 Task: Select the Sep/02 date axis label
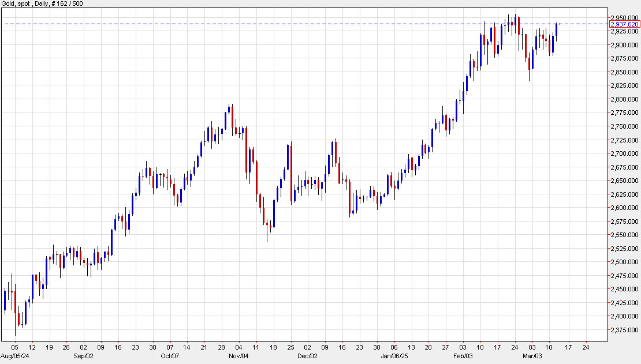pos(83,356)
